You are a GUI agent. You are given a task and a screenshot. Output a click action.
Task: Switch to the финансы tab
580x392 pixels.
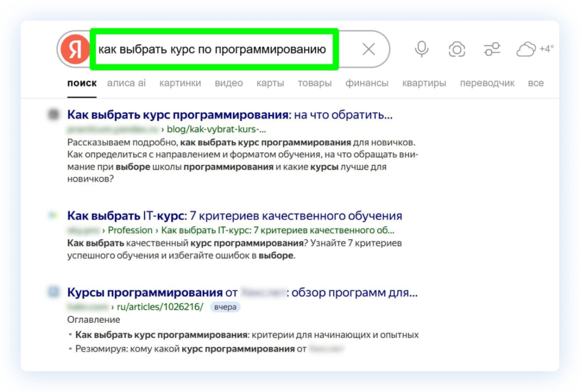point(367,83)
